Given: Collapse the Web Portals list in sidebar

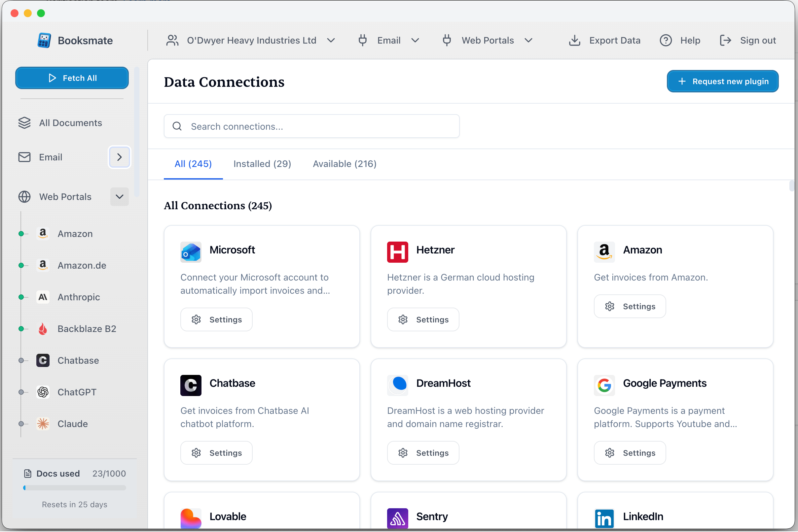Looking at the screenshot, I should point(119,197).
